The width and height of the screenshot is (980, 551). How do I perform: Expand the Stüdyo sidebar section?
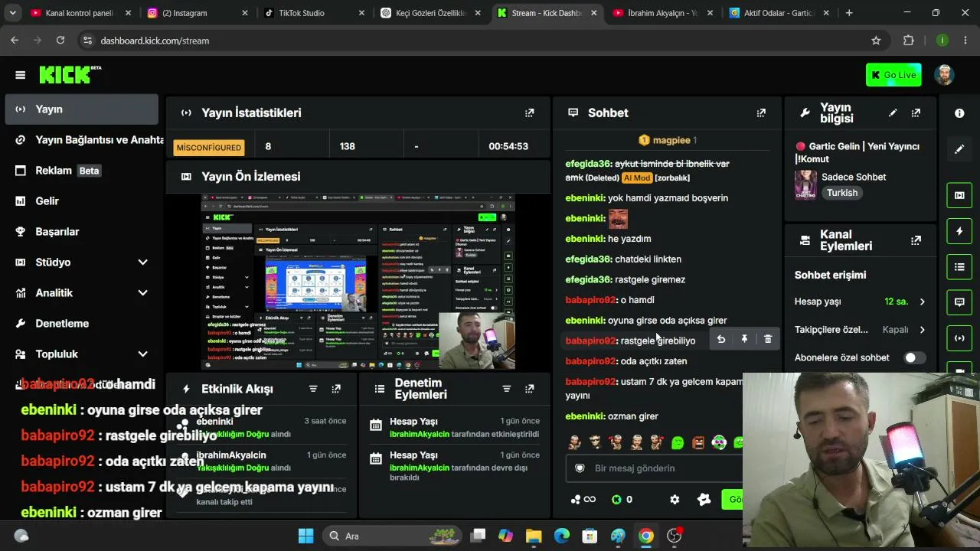(142, 262)
